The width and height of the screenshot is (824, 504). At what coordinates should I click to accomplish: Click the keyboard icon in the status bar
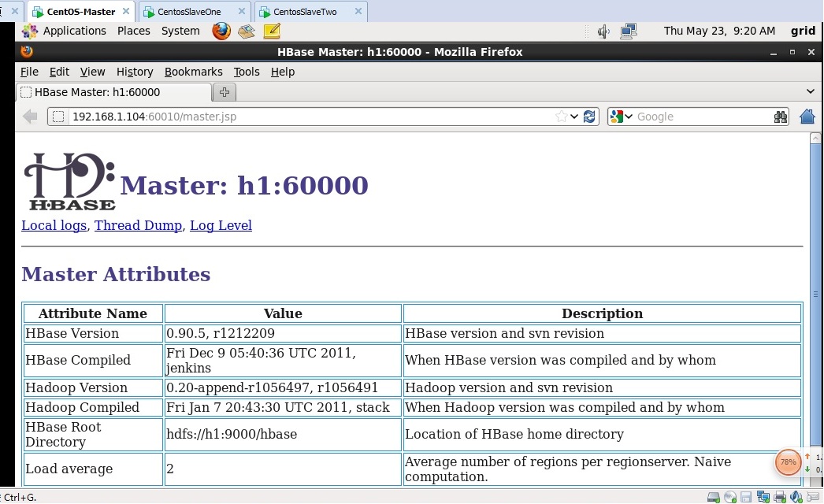[x=813, y=497]
